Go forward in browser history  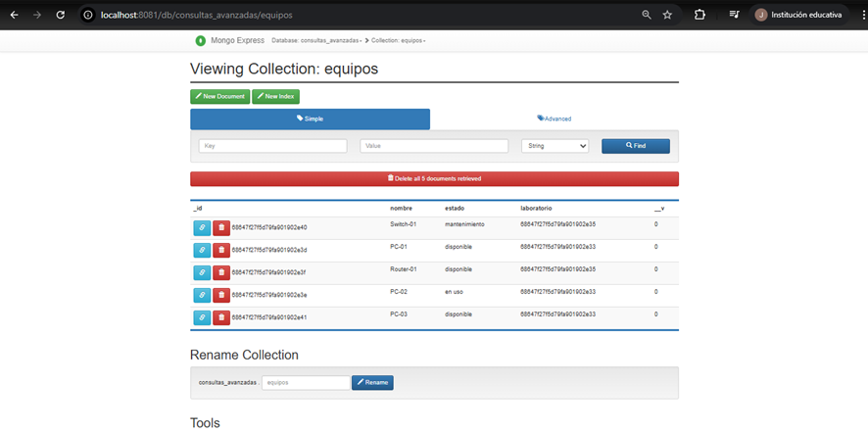tap(37, 15)
